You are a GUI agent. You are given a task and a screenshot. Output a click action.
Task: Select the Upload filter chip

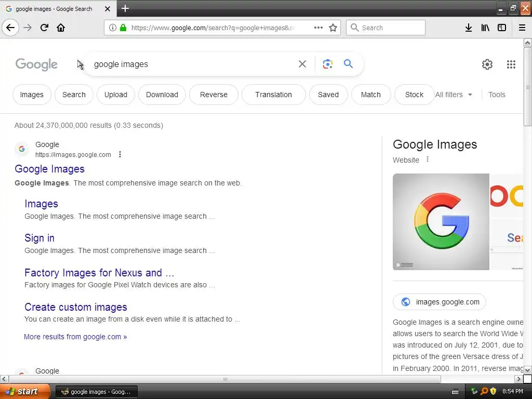pyautogui.click(x=116, y=95)
